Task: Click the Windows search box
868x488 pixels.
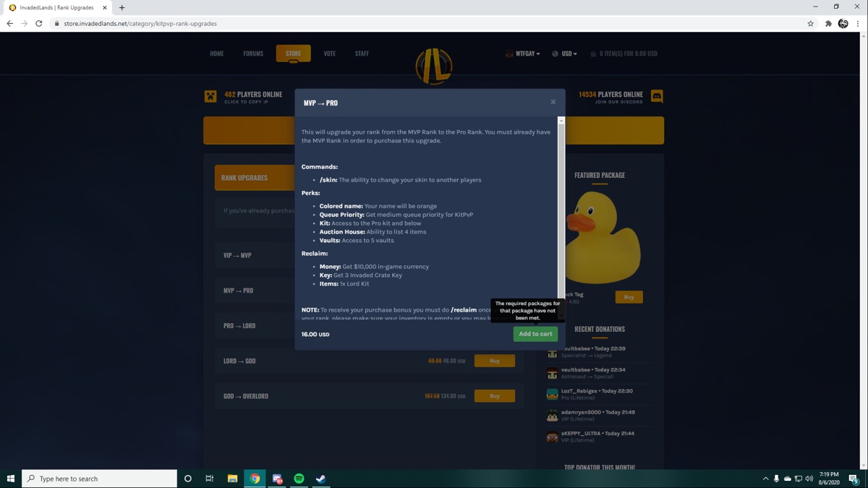Action: 100,479
